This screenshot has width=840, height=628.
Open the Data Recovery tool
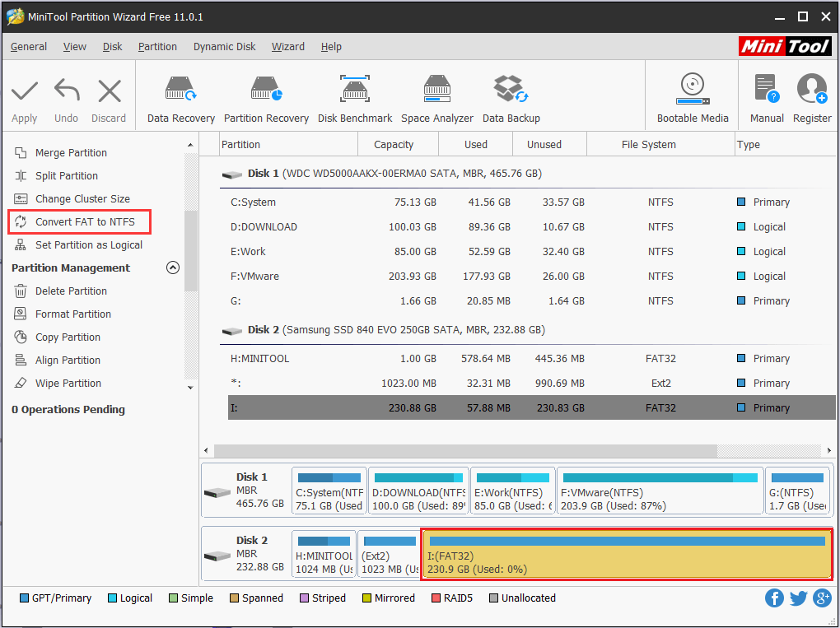click(180, 95)
